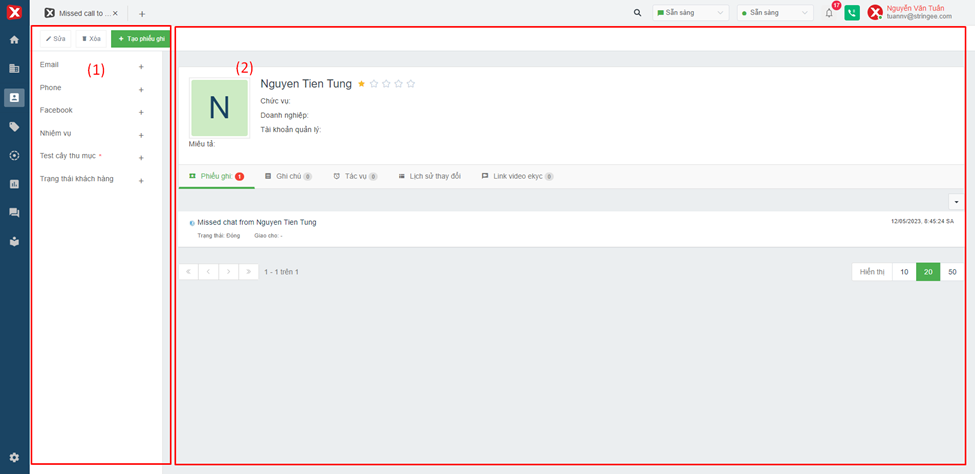
Task: Switch to the Ghi chú tab
Action: pos(288,176)
